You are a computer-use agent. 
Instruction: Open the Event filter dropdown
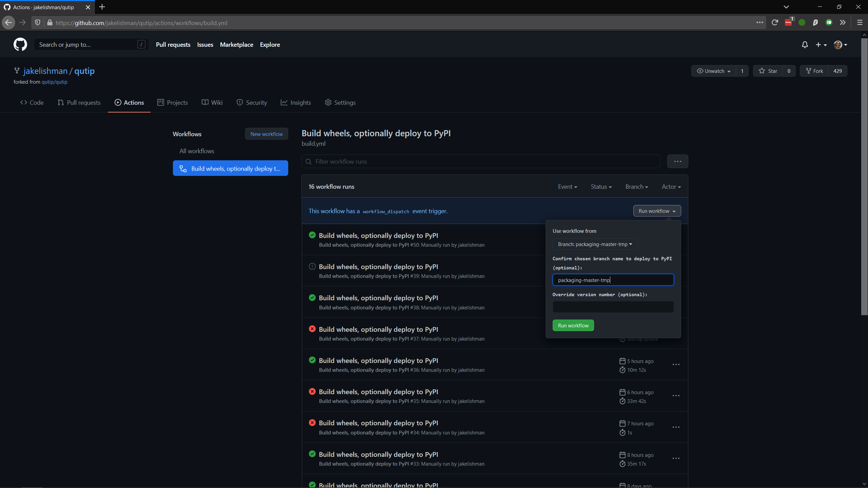click(567, 187)
